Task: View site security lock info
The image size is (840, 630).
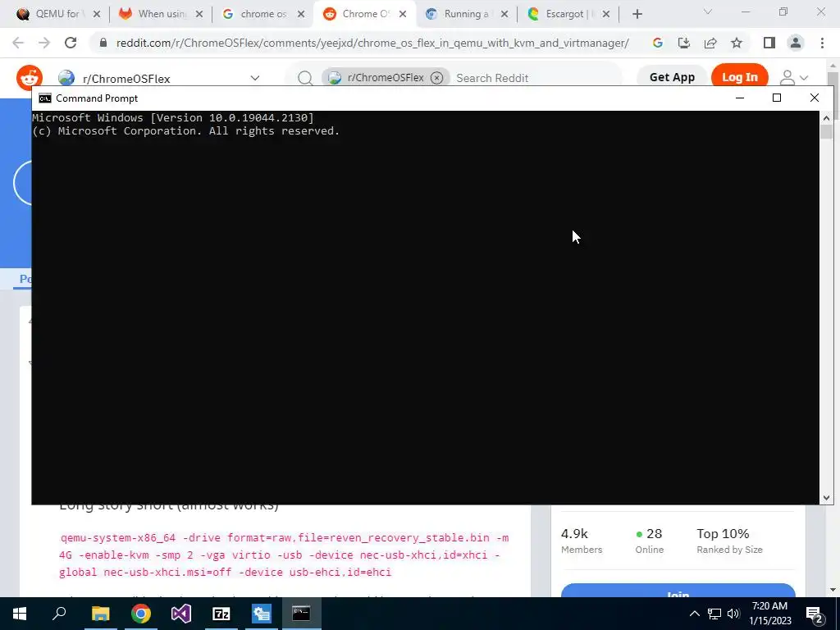Action: 103,43
